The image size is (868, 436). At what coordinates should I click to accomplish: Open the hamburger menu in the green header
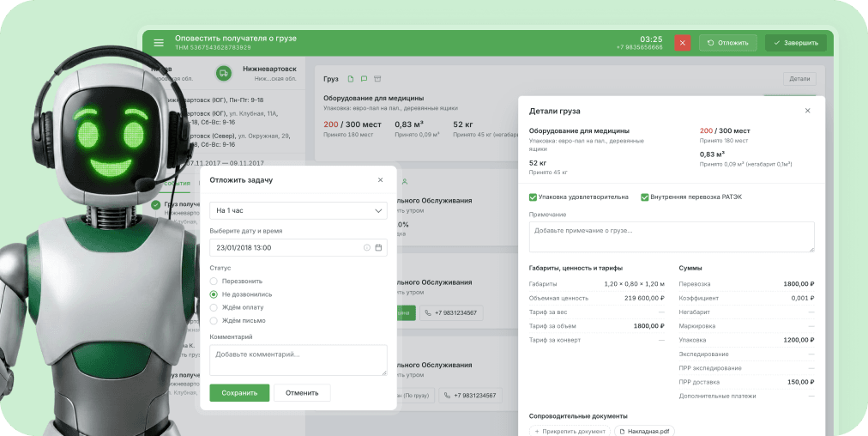pos(159,43)
